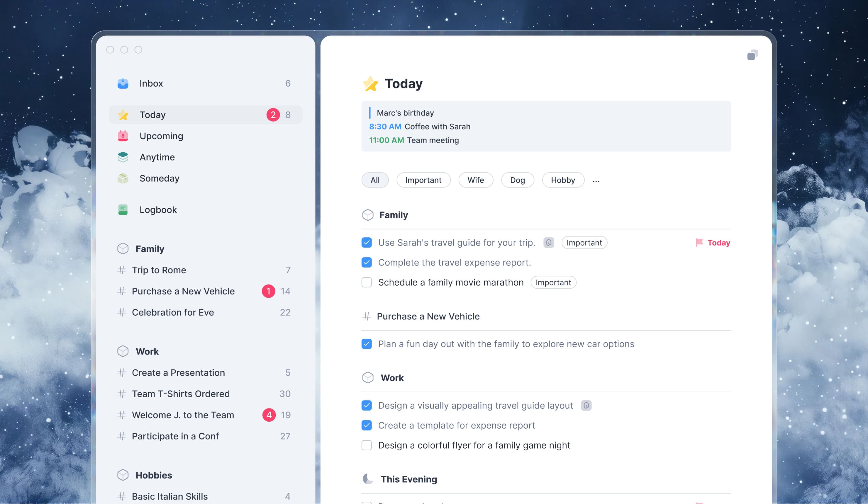
Task: Click the This Evening moon icon
Action: pyautogui.click(x=367, y=479)
